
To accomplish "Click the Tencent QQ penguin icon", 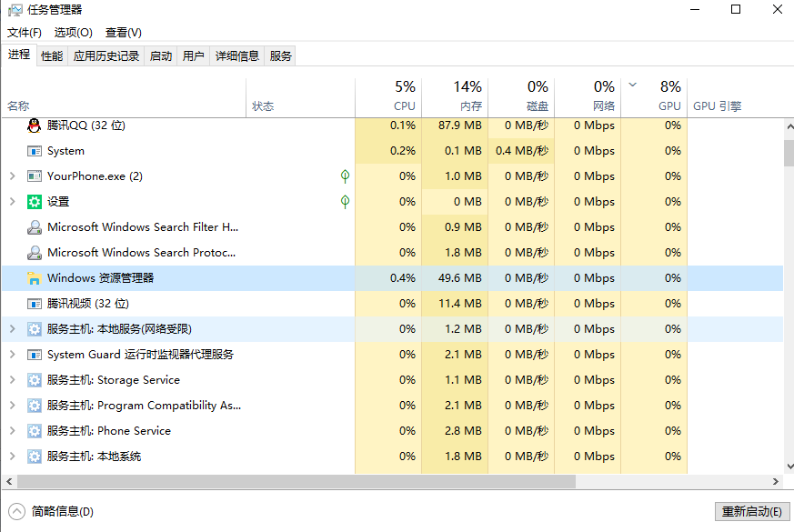I will tap(34, 125).
